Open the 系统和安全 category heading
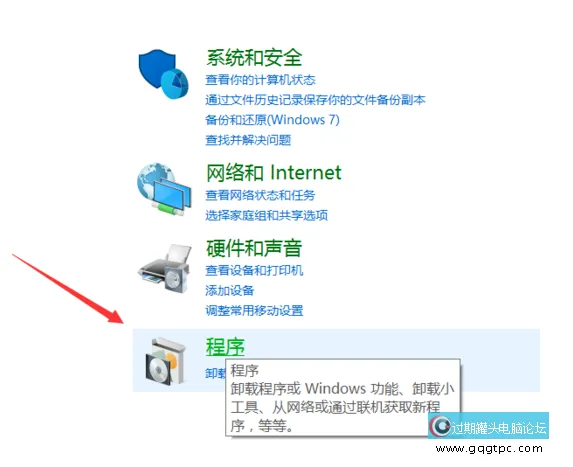Viewport: 573px width, 467px height. pos(254,58)
